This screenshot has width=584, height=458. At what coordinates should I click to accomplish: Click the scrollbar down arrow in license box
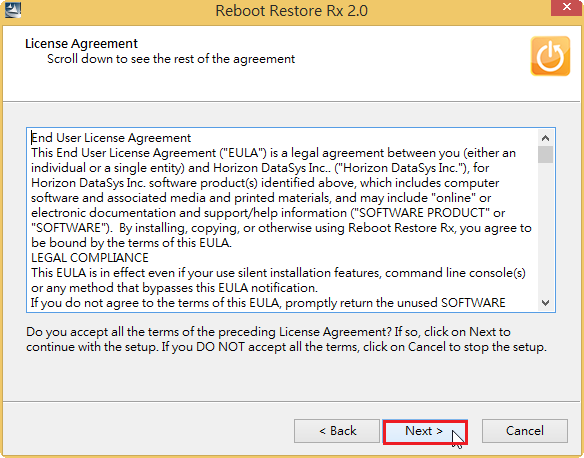click(545, 303)
